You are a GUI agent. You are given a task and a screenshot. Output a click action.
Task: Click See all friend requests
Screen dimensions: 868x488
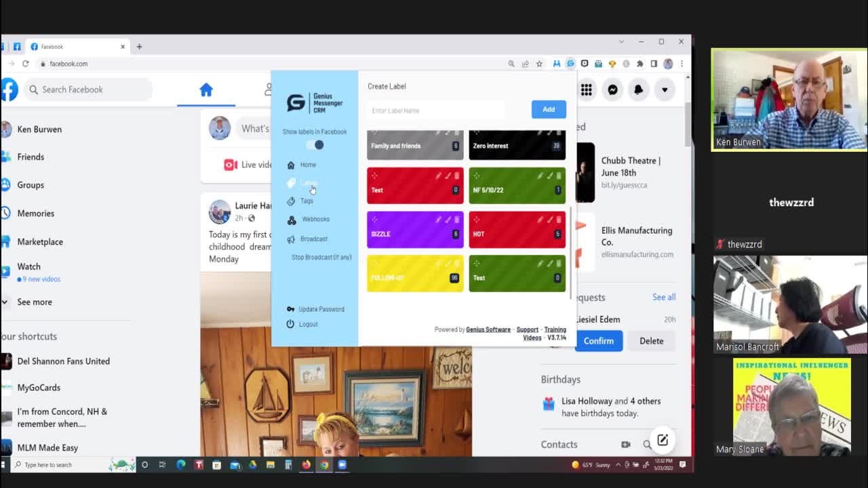(664, 297)
